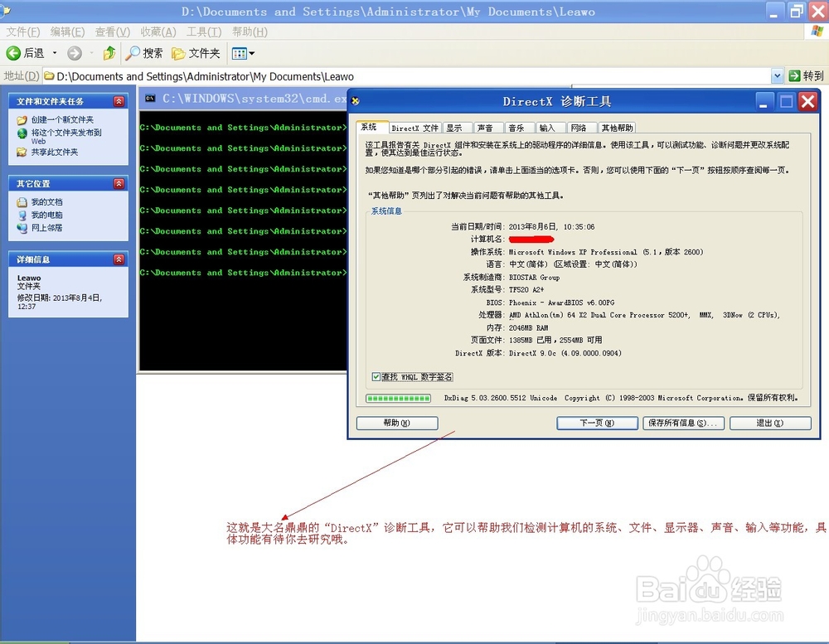Click the Leawo folder name in details

pyautogui.click(x=29, y=278)
